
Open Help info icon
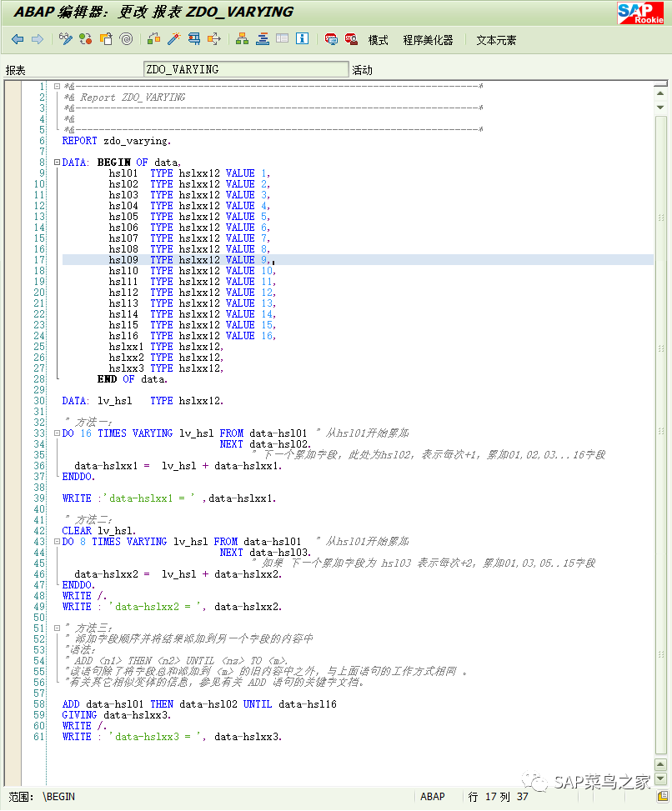[302, 39]
